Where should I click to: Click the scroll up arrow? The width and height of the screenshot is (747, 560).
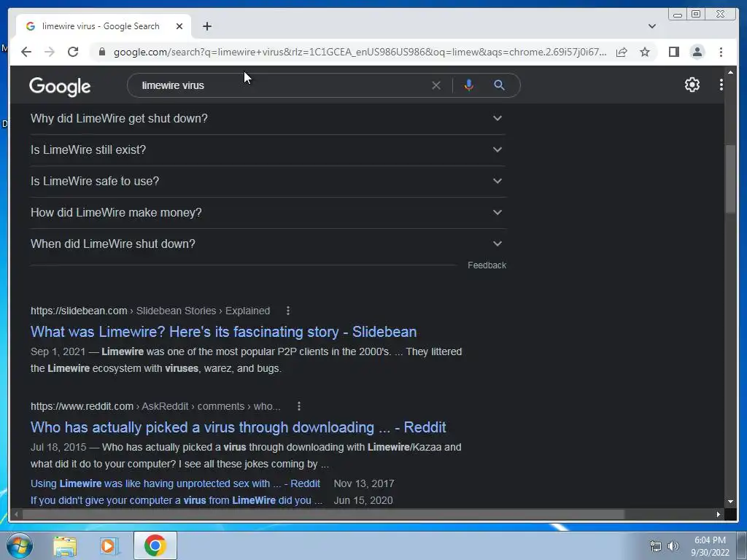tap(730, 72)
